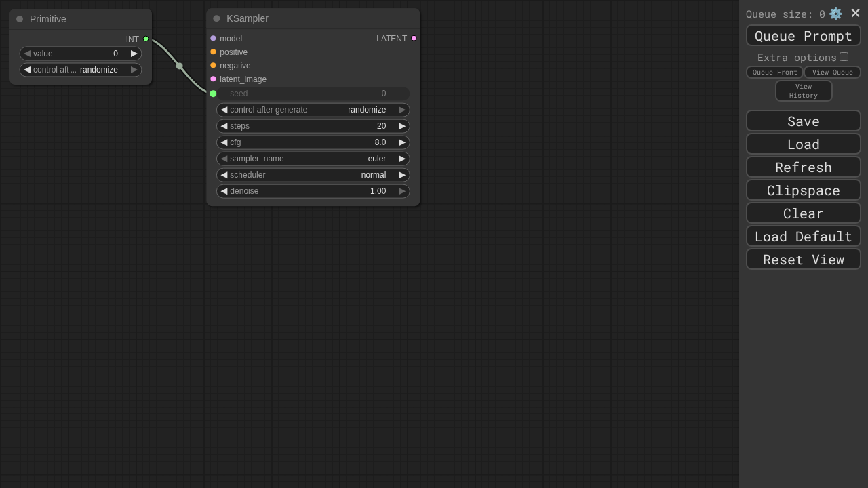
Task: Click the negative input socket on KSampler
Action: pos(213,66)
